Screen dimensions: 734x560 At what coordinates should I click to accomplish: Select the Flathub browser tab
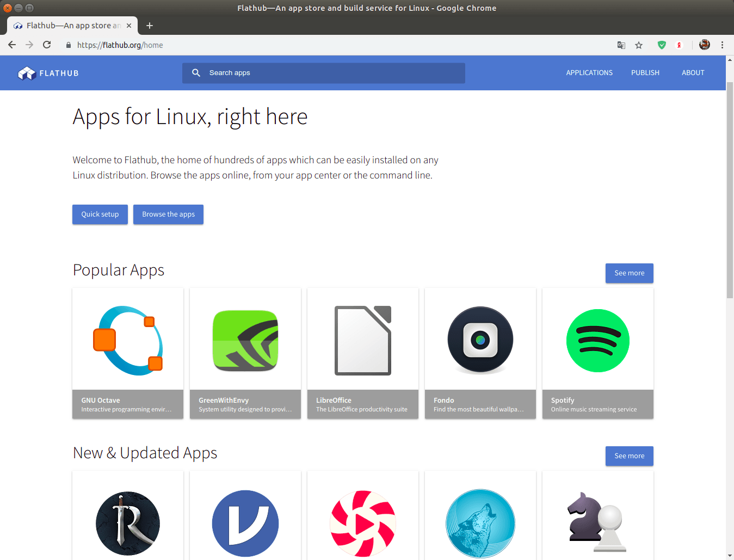(72, 26)
